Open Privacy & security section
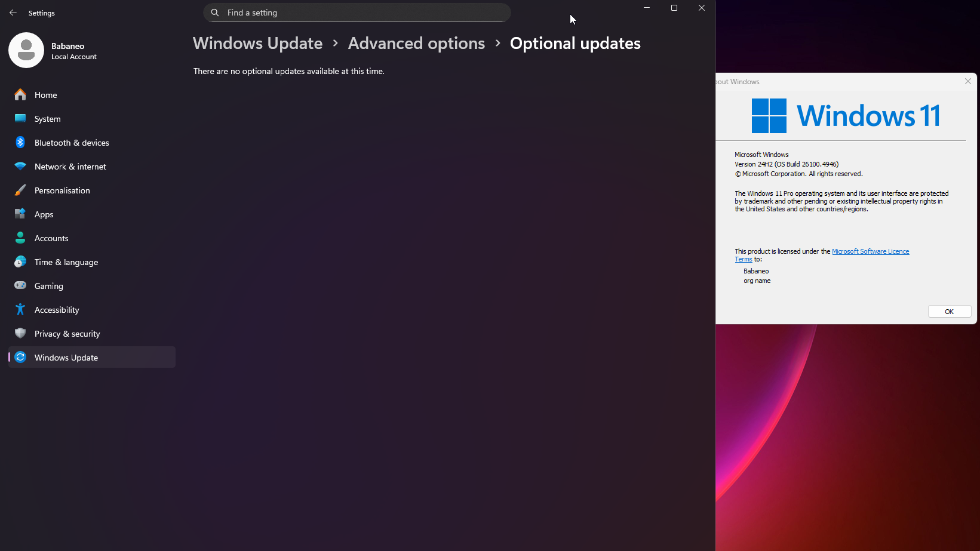 (92, 334)
